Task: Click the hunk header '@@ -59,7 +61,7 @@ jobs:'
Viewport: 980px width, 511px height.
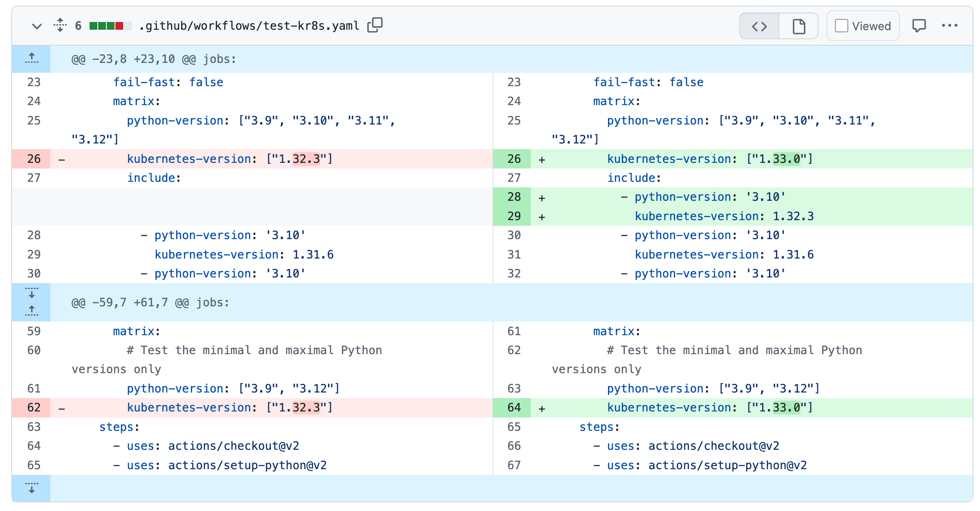Action: point(150,302)
